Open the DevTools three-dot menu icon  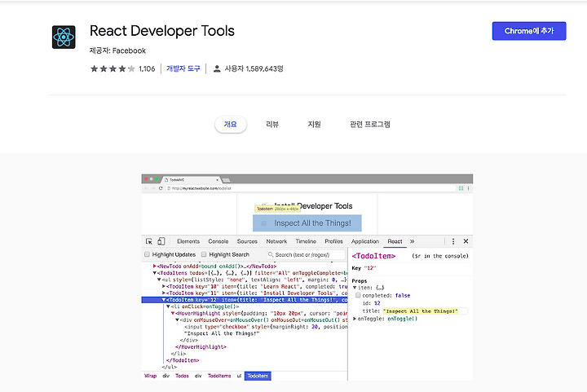click(453, 241)
